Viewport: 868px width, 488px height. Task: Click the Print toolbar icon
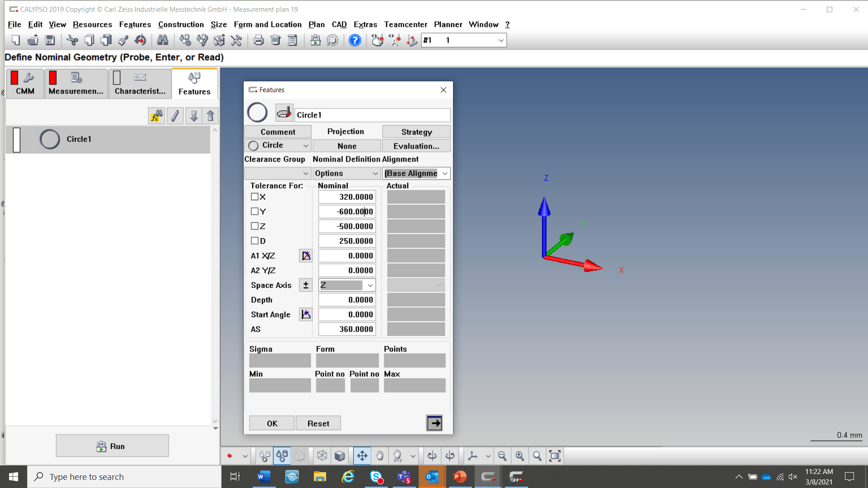pyautogui.click(x=258, y=40)
